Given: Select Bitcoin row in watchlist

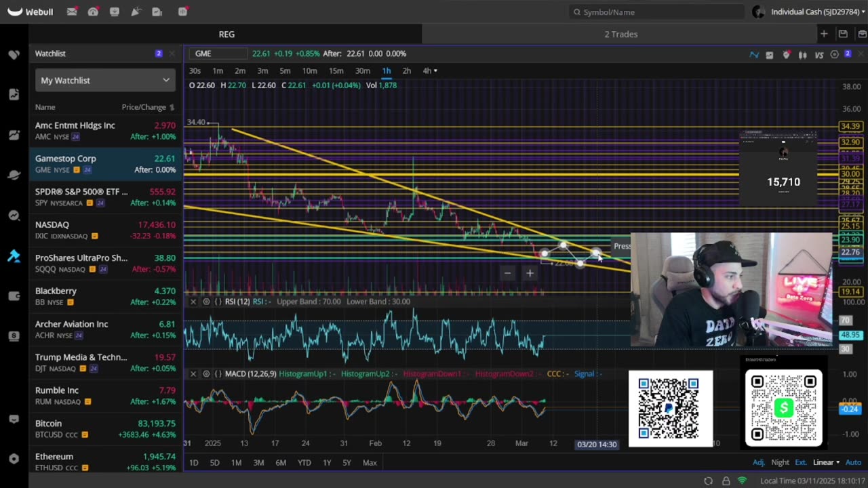Looking at the screenshot, I should coord(105,429).
